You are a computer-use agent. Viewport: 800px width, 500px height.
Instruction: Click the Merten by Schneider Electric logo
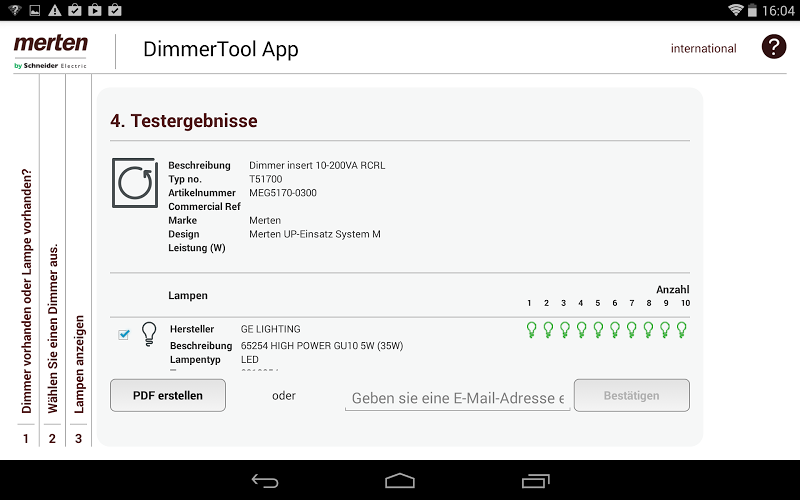pos(51,51)
